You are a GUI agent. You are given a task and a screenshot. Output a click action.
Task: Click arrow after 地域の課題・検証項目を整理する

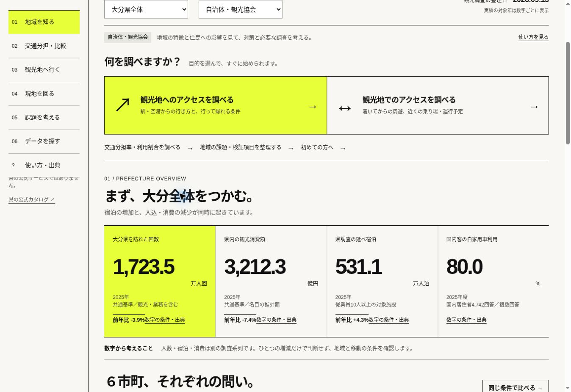tap(291, 148)
